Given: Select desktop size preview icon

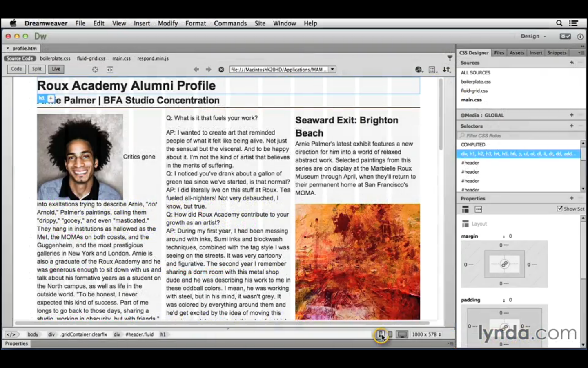Looking at the screenshot, I should pyautogui.click(x=402, y=334).
